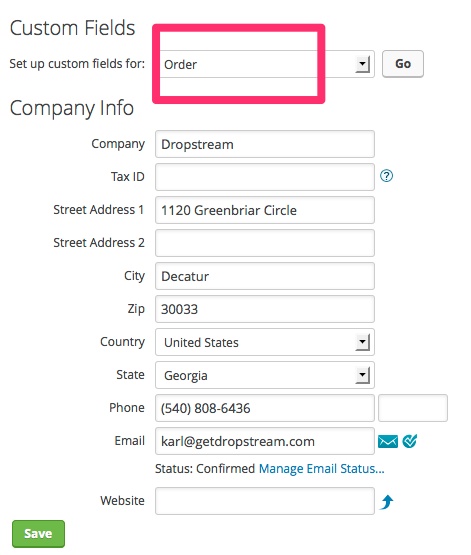Click the Tax ID help question mark icon
This screenshot has height=555, width=471.
pos(386,176)
